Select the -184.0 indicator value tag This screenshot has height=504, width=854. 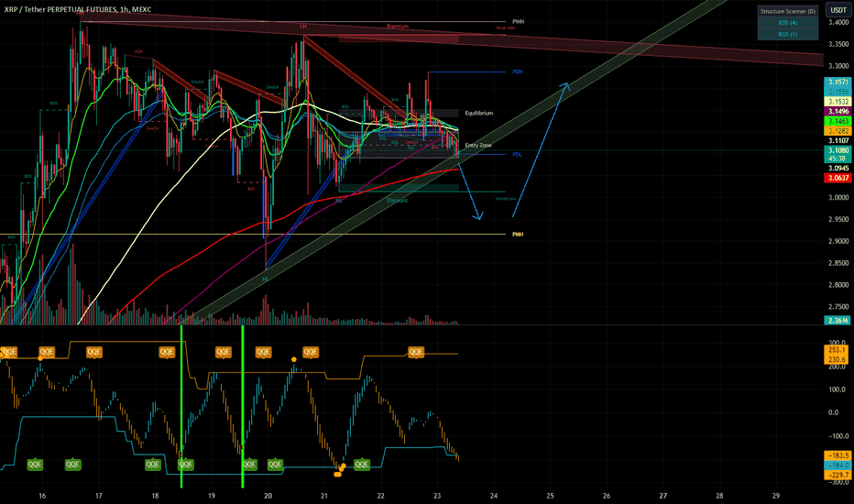[x=838, y=466]
